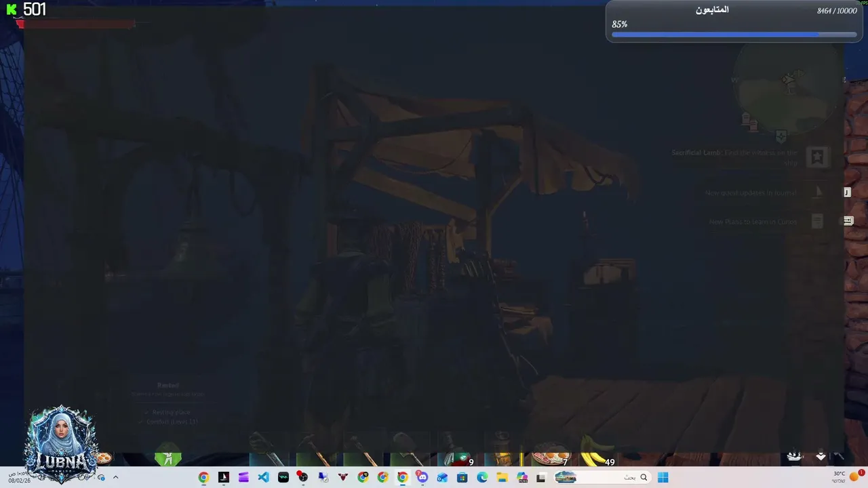The image size is (868, 488).
Task: Open Microsoft Store from the taskbar
Action: pyautogui.click(x=462, y=478)
